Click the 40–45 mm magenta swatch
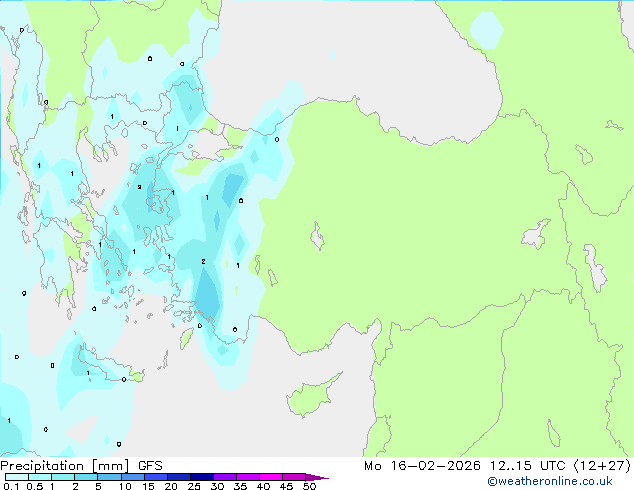The width and height of the screenshot is (634, 490). click(271, 477)
